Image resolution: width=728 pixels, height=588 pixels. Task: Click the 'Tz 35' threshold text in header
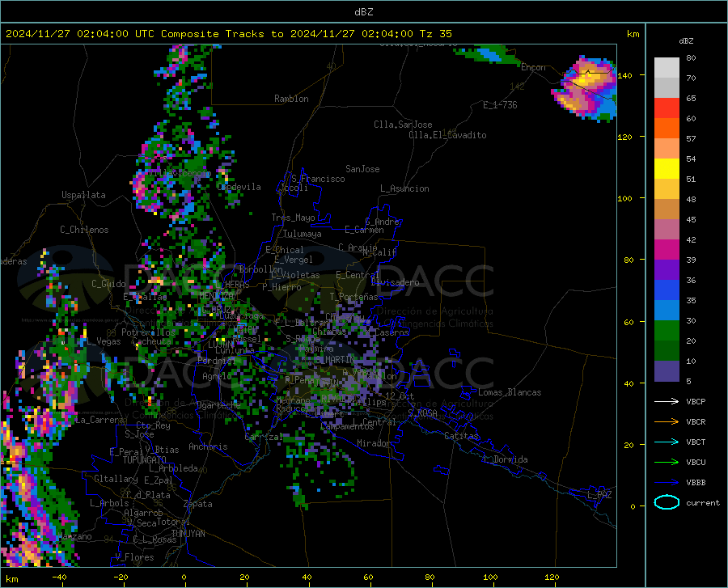435,34
